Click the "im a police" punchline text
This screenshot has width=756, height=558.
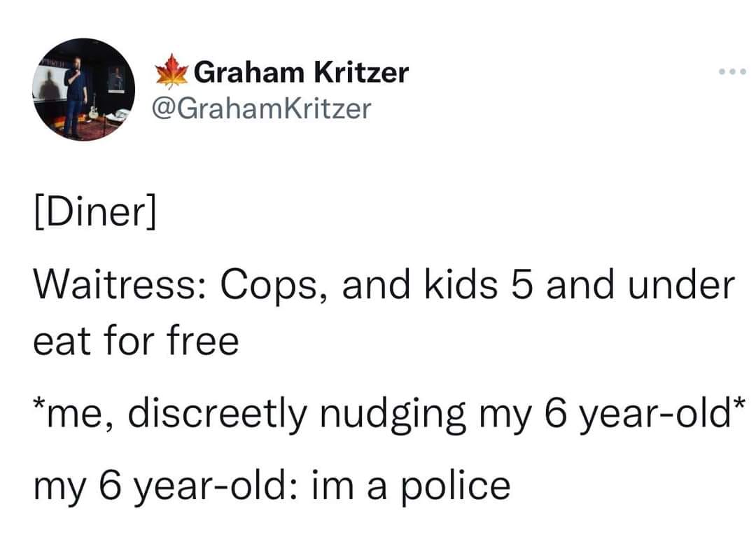(x=411, y=486)
